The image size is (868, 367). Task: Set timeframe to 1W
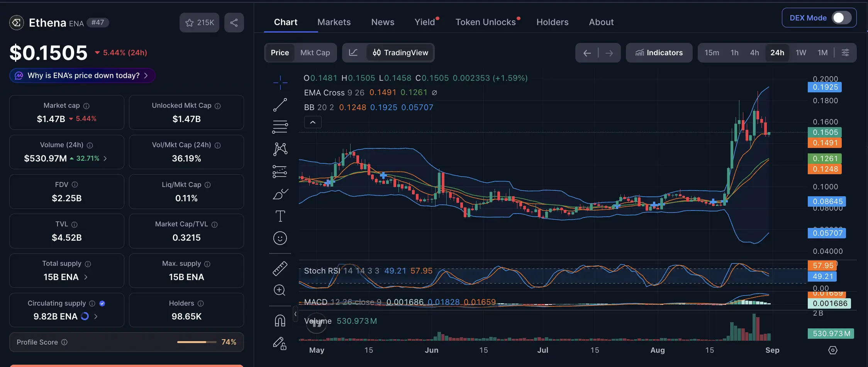tap(801, 53)
